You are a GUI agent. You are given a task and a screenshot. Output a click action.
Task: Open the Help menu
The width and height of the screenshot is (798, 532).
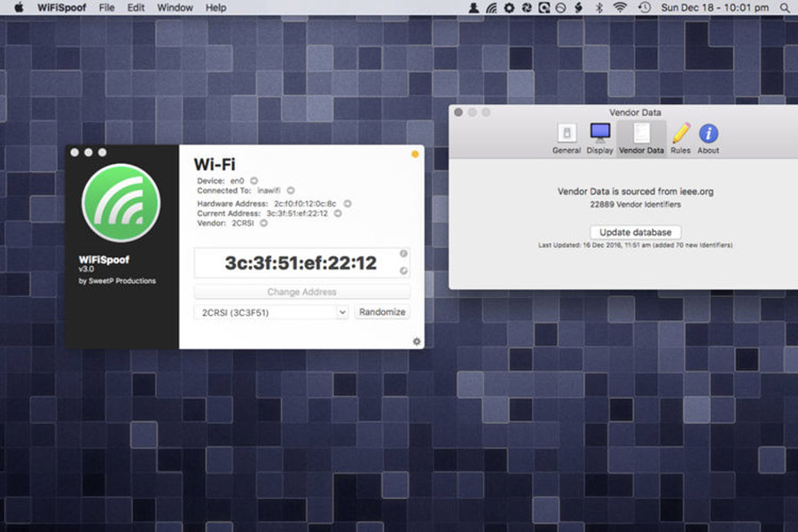pos(215,8)
